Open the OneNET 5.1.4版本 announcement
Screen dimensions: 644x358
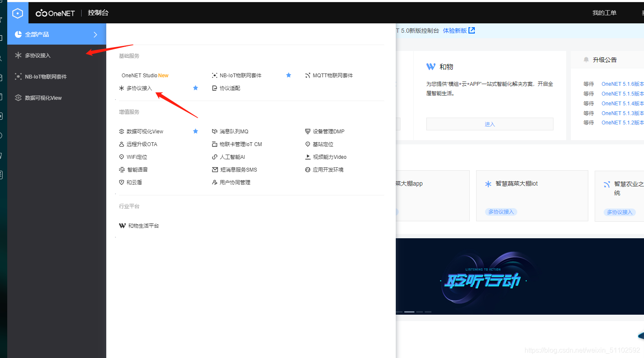click(623, 104)
